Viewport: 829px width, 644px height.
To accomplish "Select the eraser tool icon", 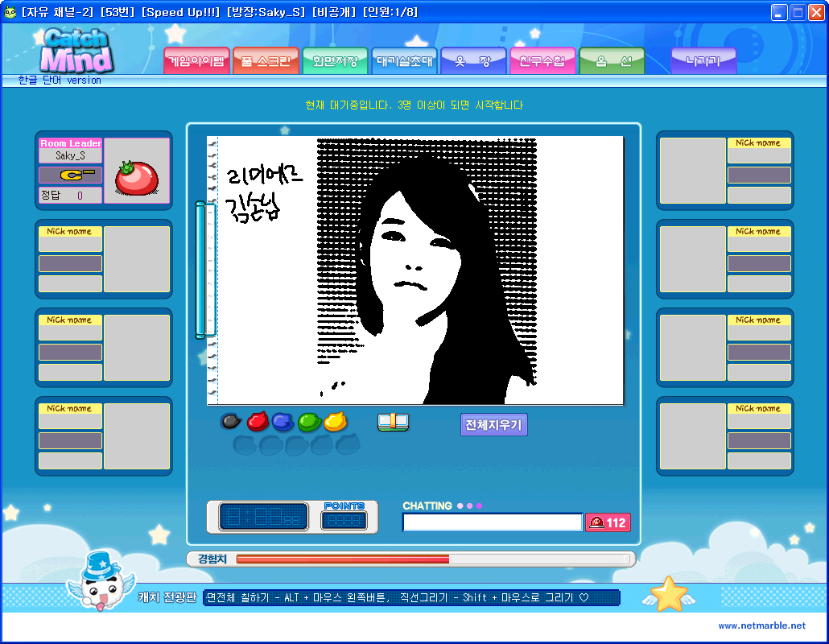I will [393, 422].
